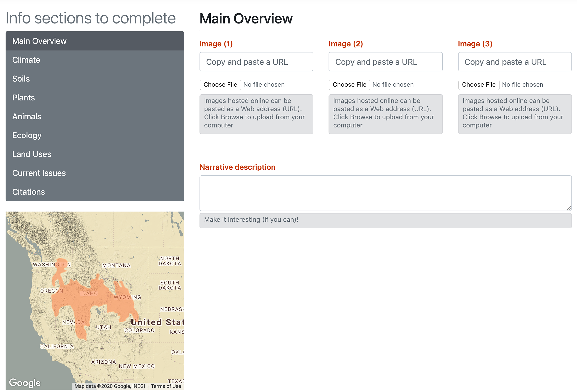The image size is (577, 392).
Task: Click the 'Make it interesting' hint text
Action: click(x=251, y=220)
